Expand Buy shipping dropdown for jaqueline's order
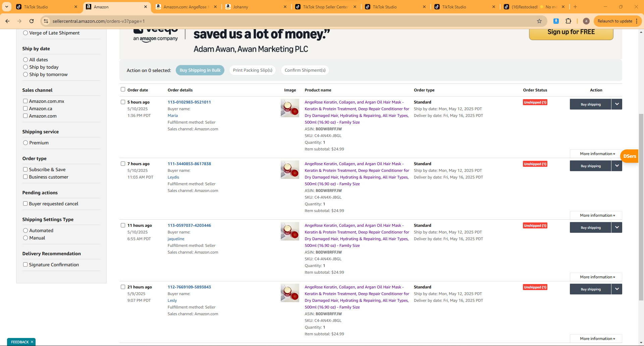 617,227
